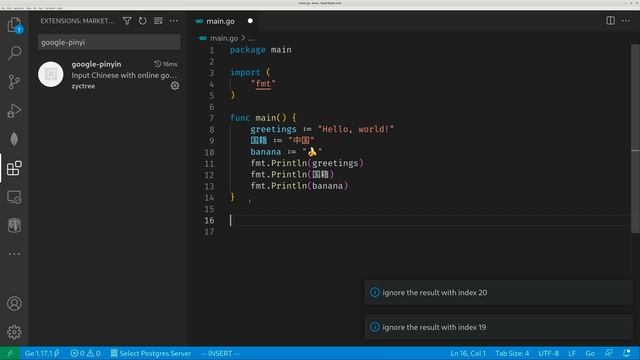The width and height of the screenshot is (640, 360).
Task: Change UTF-8 file encoding
Action: 549,353
